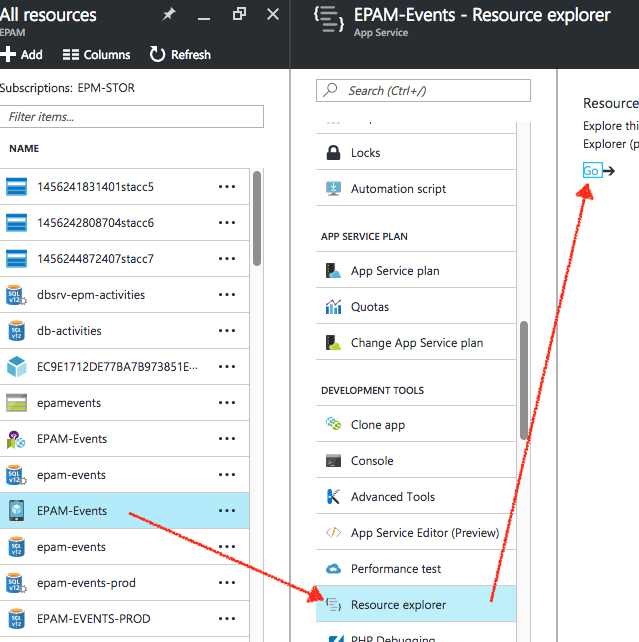Click the NAME column header

24,148
